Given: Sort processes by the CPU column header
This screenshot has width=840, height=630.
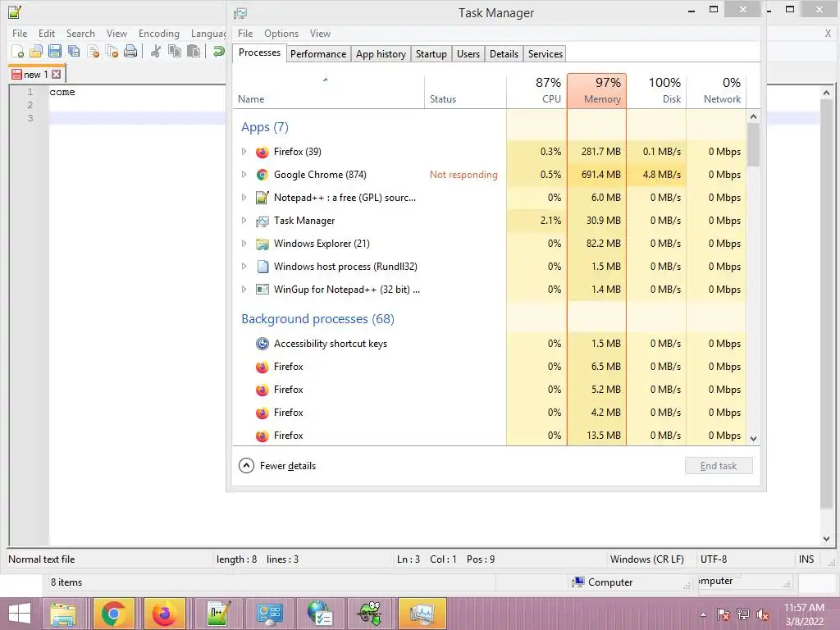Looking at the screenshot, I should click(x=536, y=90).
